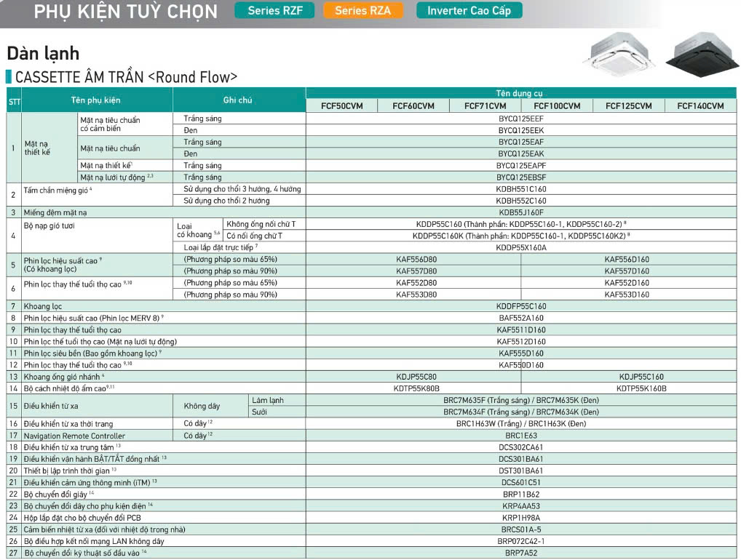Select the KAF5512D160 cell
741x560 pixels.
coord(521,341)
